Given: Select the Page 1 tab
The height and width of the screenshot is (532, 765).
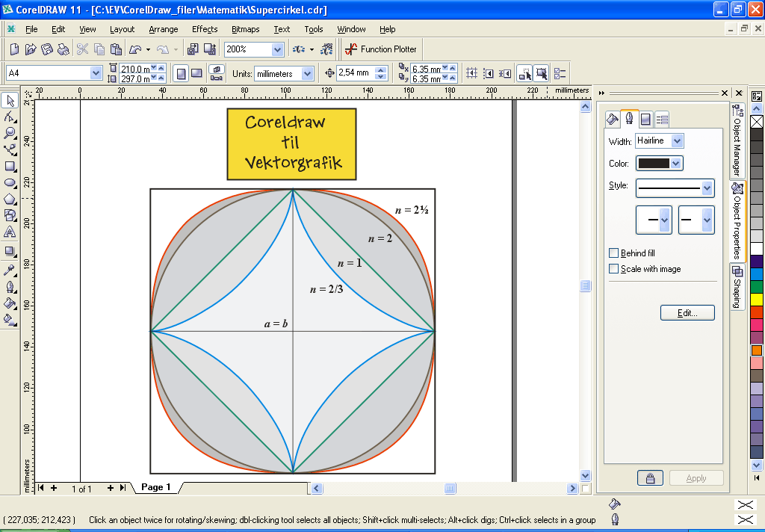Looking at the screenshot, I should [x=155, y=487].
